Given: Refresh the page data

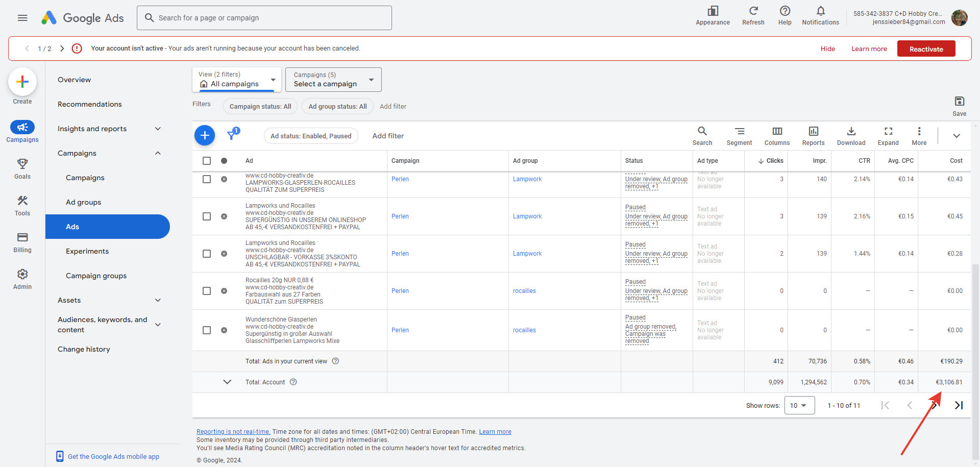Looking at the screenshot, I should (x=753, y=15).
